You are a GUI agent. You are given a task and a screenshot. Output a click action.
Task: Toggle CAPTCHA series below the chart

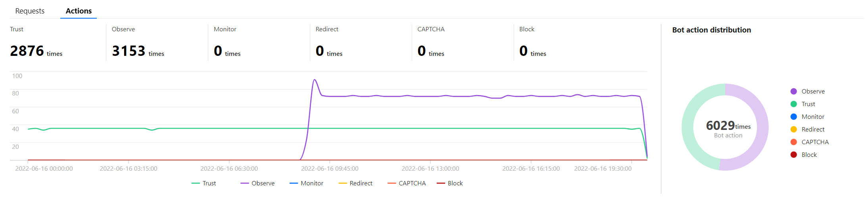coord(407,183)
